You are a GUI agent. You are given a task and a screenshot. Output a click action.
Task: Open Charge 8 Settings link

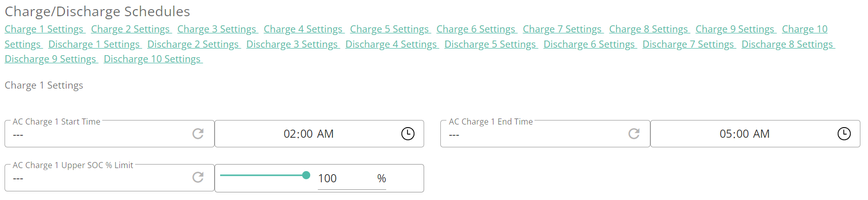(649, 29)
